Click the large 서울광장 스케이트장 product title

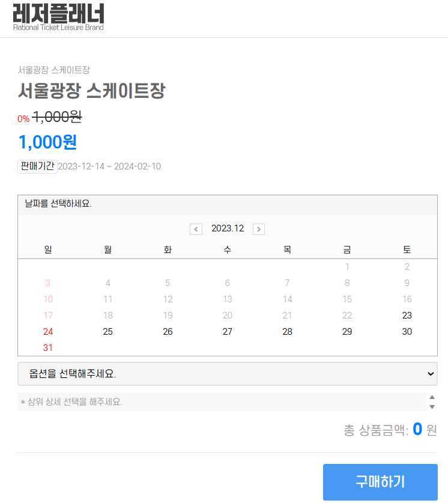click(x=92, y=91)
